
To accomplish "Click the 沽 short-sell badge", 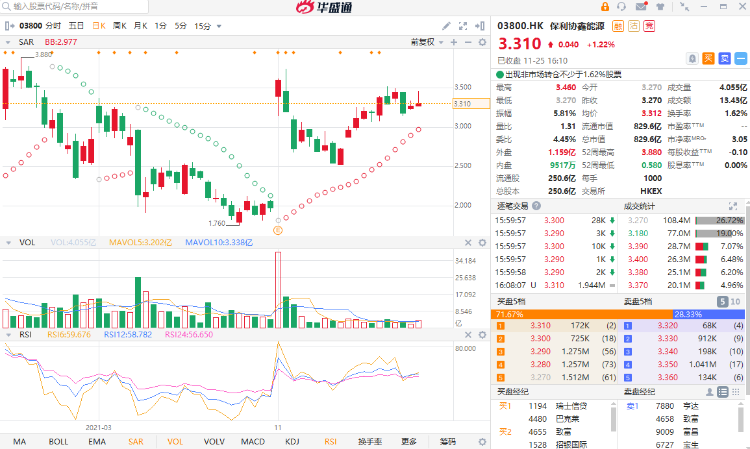I will 634,26.
